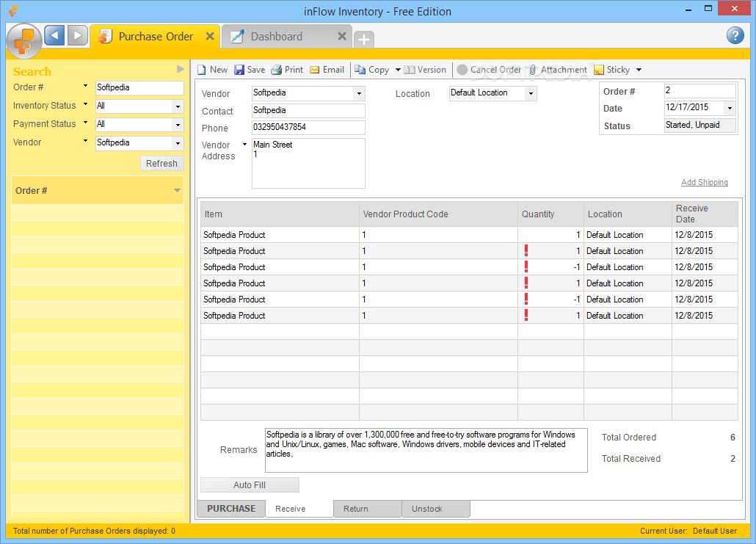
Task: Copy the purchase order
Action: [x=371, y=70]
